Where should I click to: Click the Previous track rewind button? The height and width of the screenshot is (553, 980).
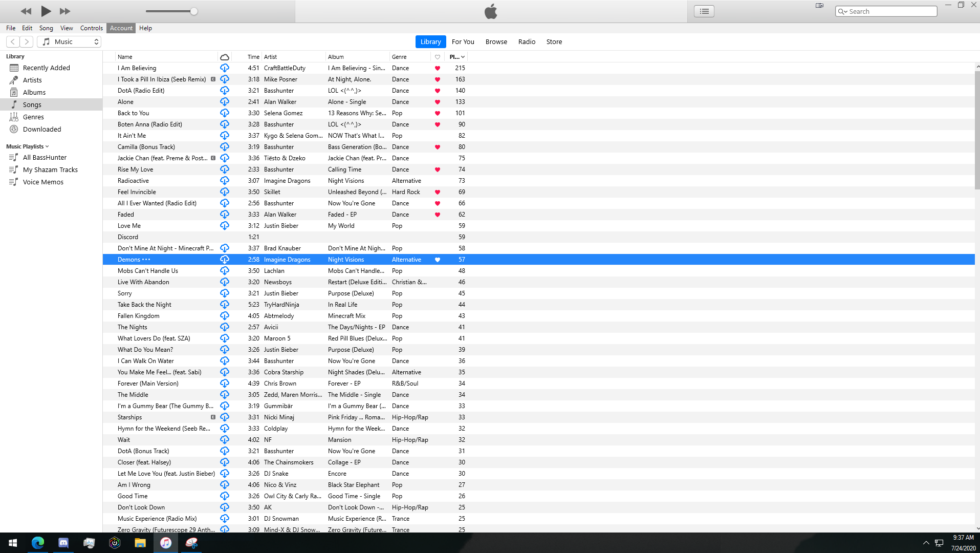[26, 11]
